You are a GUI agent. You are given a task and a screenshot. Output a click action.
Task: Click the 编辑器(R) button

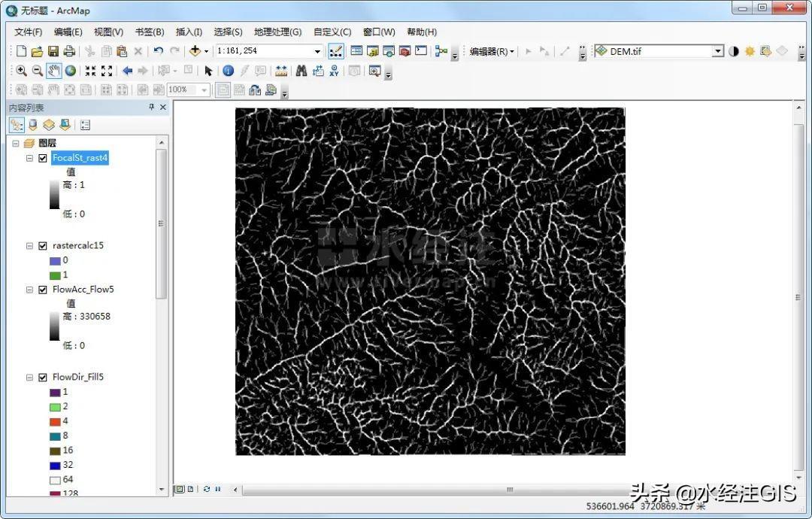click(492, 51)
